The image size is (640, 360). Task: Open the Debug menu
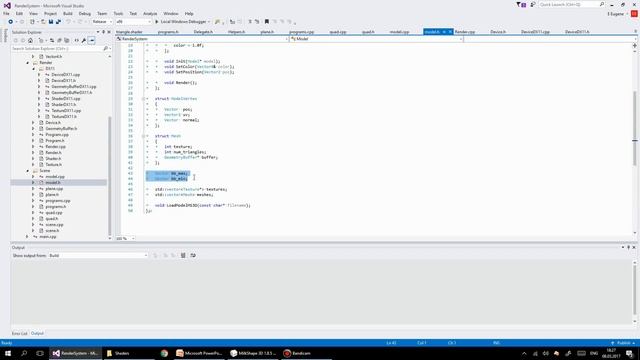point(84,13)
